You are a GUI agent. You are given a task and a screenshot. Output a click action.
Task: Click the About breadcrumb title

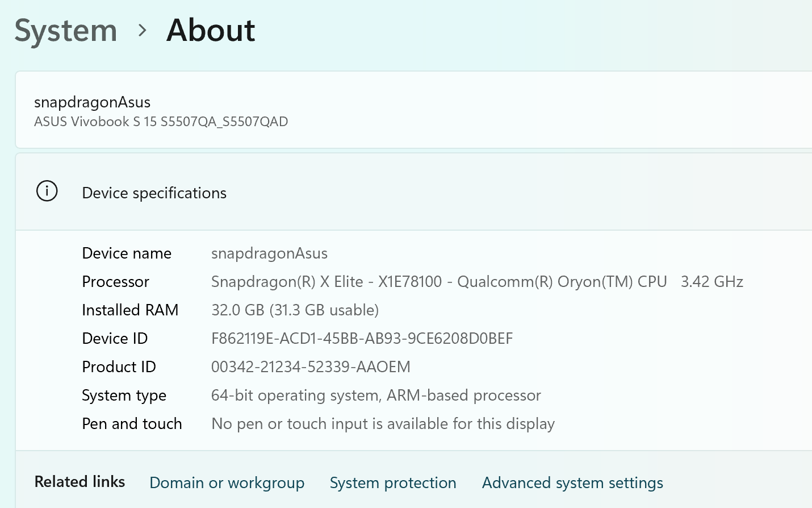(x=211, y=30)
